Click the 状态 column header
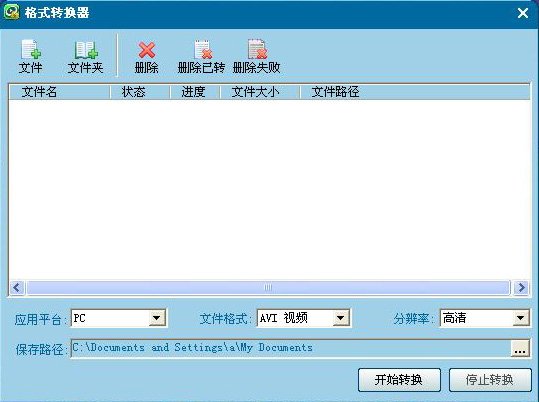This screenshot has width=539, height=402. point(140,92)
